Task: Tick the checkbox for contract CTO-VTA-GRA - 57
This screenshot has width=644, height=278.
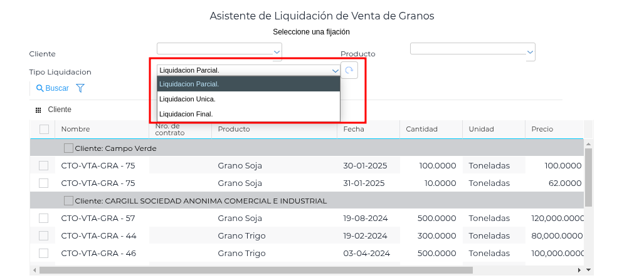Action: tap(44, 219)
